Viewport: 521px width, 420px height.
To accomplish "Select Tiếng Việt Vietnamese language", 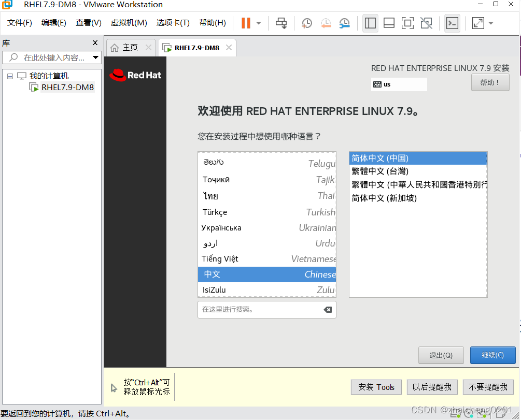I will coord(267,259).
